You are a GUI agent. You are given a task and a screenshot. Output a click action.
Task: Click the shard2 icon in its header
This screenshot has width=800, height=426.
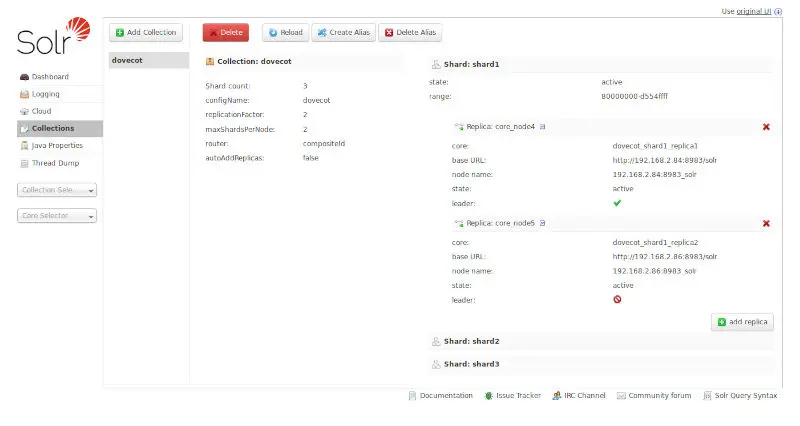pyautogui.click(x=436, y=341)
